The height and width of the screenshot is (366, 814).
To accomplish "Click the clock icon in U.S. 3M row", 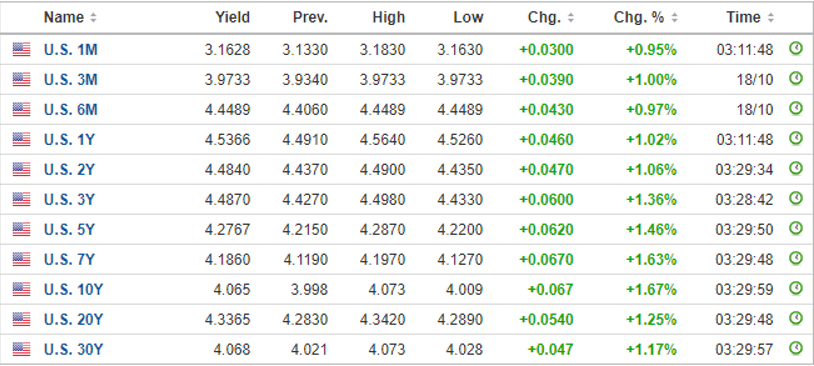I will pos(795,79).
